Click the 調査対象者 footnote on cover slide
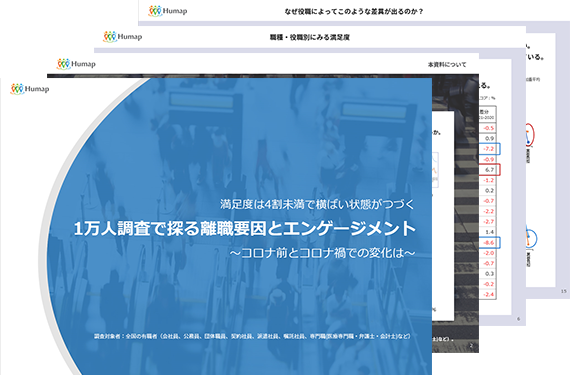Viewport: 570px width, 375px height. pos(252,336)
